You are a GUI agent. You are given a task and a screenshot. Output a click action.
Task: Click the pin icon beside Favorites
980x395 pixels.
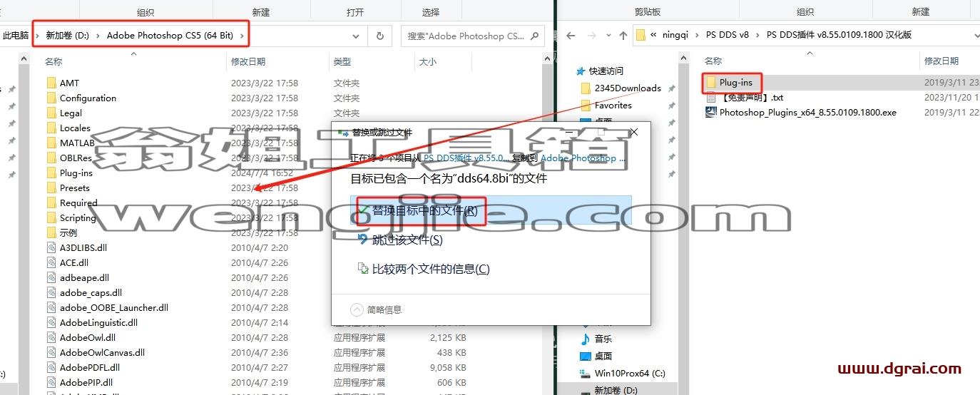click(671, 105)
